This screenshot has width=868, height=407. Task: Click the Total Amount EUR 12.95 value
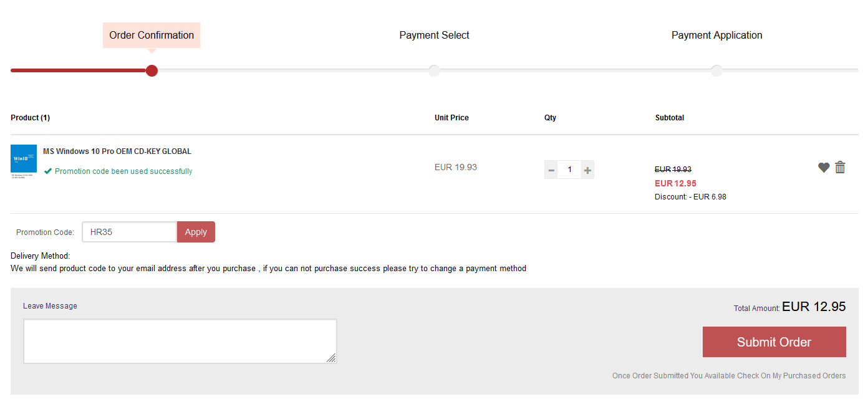tap(814, 307)
